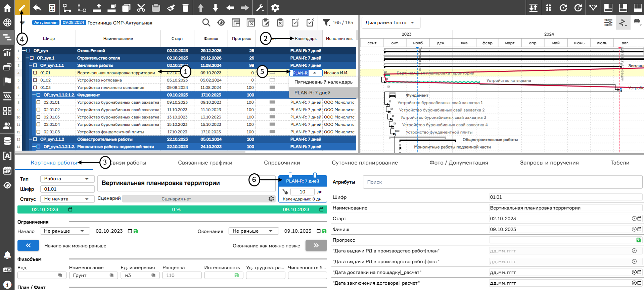Click the blue double-left arrow start button

(x=28, y=245)
